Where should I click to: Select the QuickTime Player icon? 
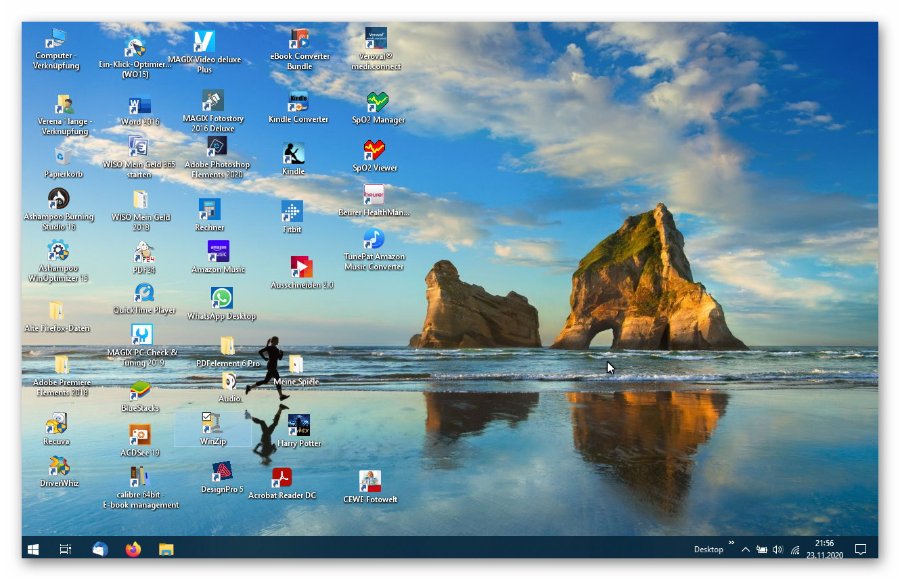click(x=144, y=293)
